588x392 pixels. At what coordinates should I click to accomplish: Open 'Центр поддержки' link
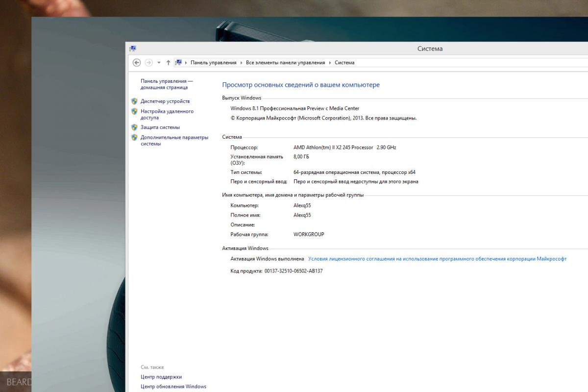click(161, 377)
